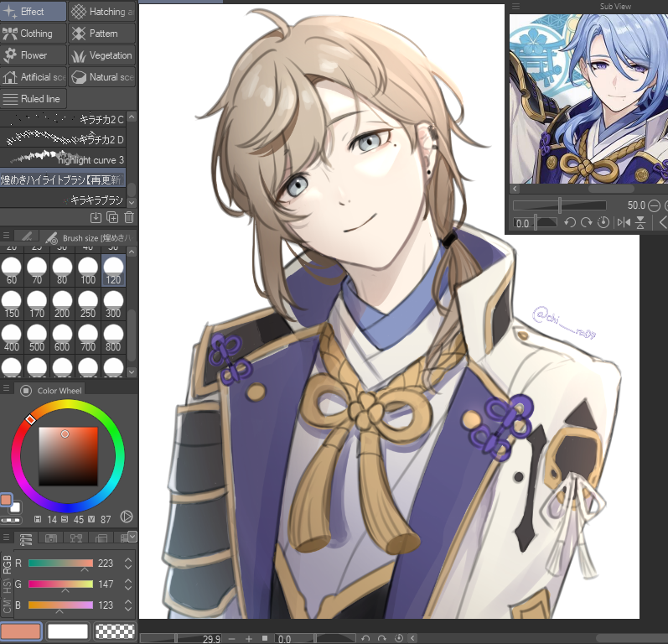Click the G value stepper arrows
Image resolution: width=668 pixels, height=644 pixels.
(x=127, y=584)
